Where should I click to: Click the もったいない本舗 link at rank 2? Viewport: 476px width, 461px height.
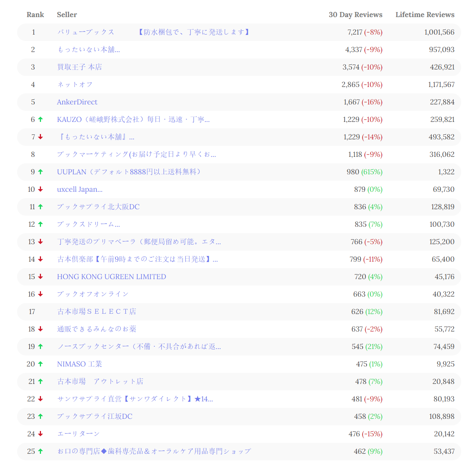88,49
